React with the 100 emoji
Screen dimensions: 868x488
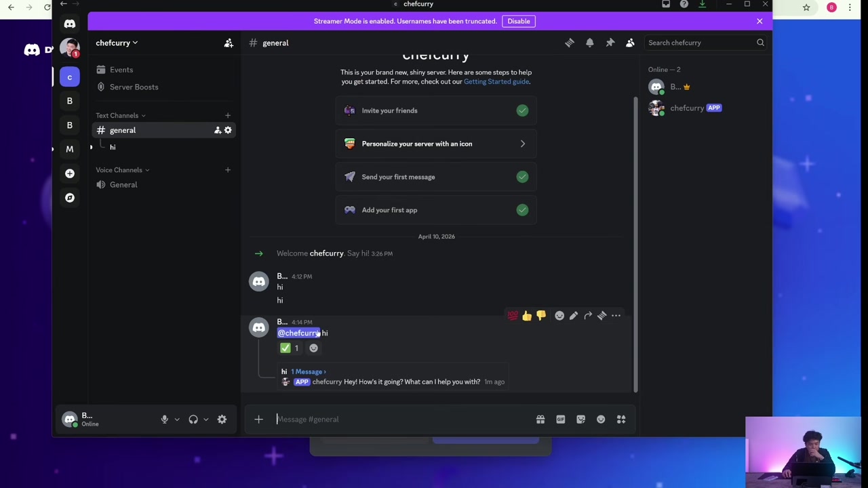click(513, 316)
